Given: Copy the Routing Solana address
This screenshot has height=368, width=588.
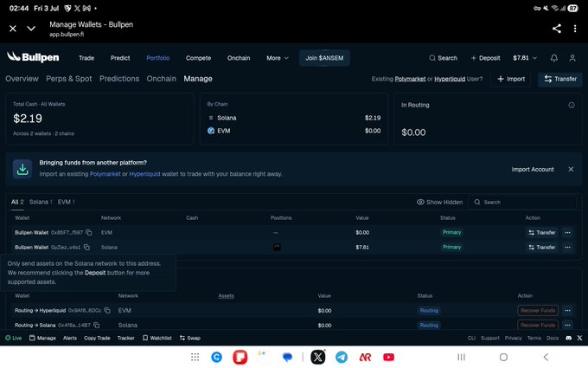Looking at the screenshot, I should pyautogui.click(x=97, y=325).
